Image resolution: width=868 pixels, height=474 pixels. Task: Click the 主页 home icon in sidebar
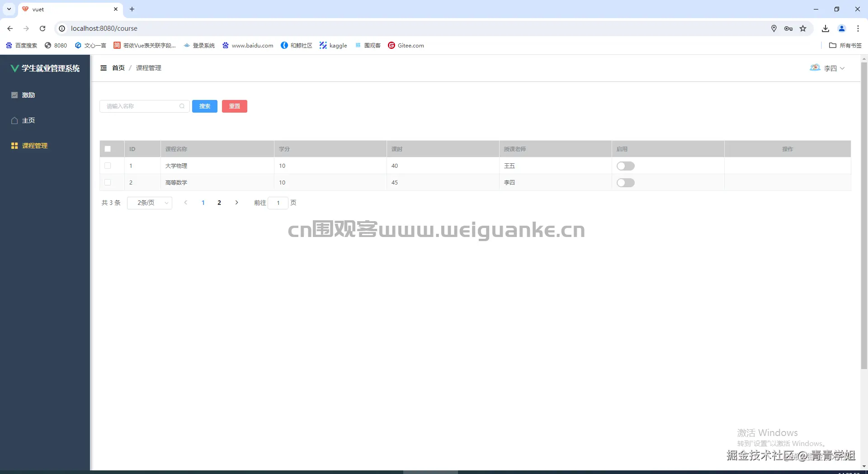click(14, 120)
